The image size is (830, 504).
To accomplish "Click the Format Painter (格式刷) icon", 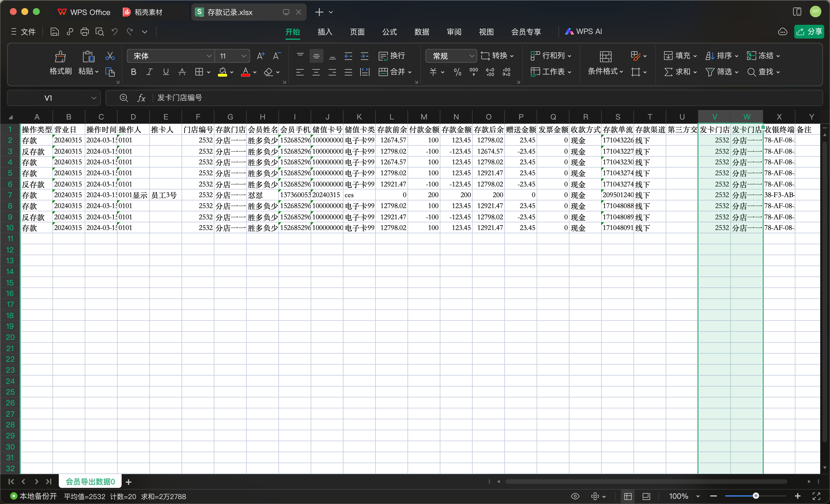I will click(x=60, y=56).
